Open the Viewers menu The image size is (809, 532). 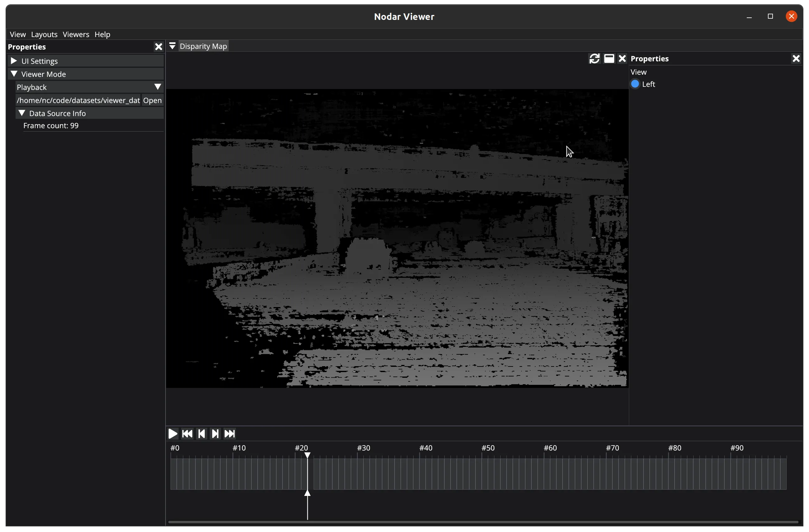coord(76,34)
